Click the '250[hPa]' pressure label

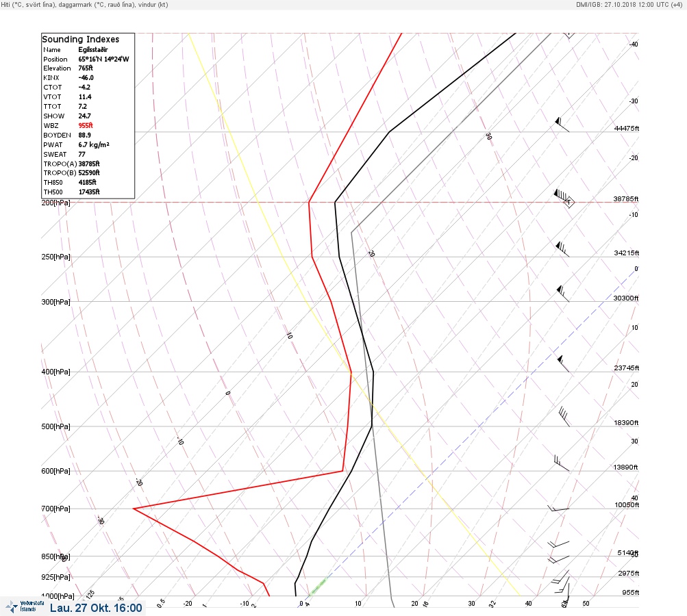coord(55,257)
